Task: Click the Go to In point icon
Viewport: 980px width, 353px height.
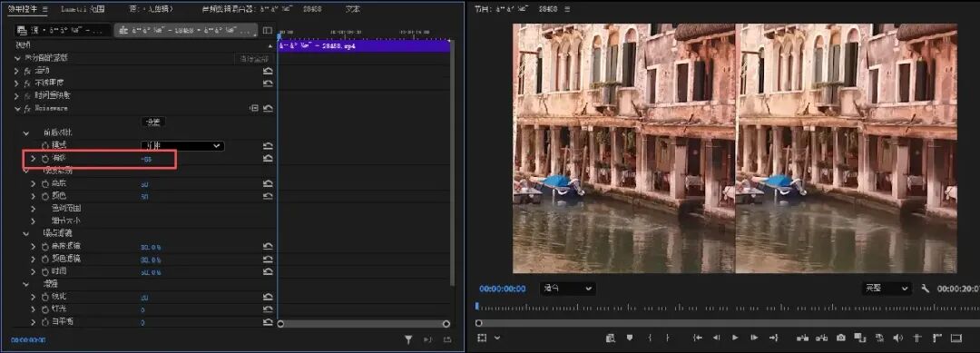Action: [x=698, y=338]
